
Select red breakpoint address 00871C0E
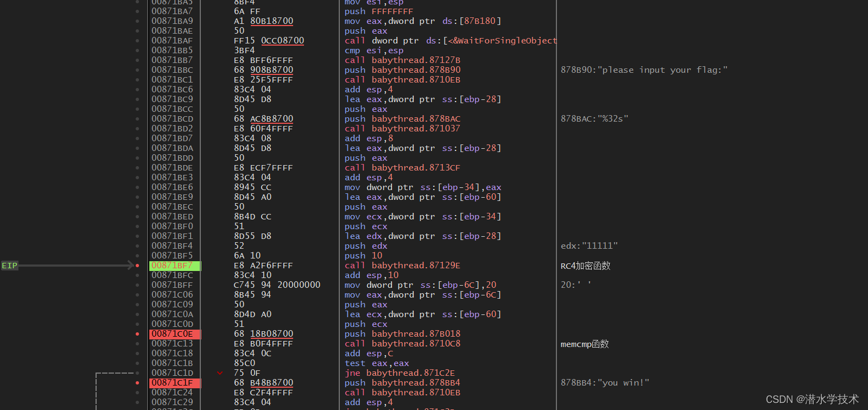[175, 334]
